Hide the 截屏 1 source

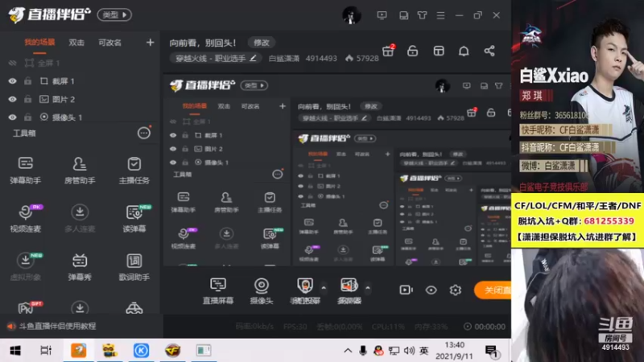tap(12, 81)
